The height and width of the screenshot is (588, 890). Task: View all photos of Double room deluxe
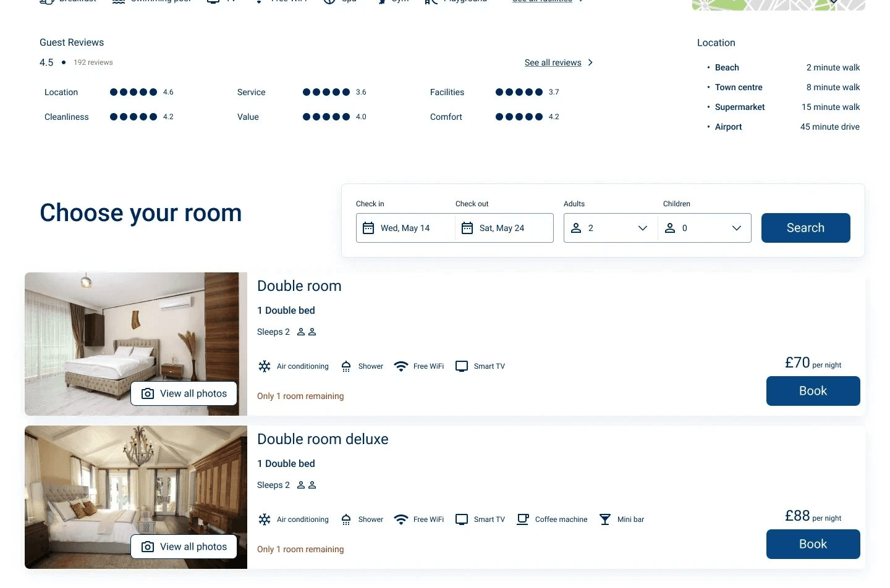184,547
